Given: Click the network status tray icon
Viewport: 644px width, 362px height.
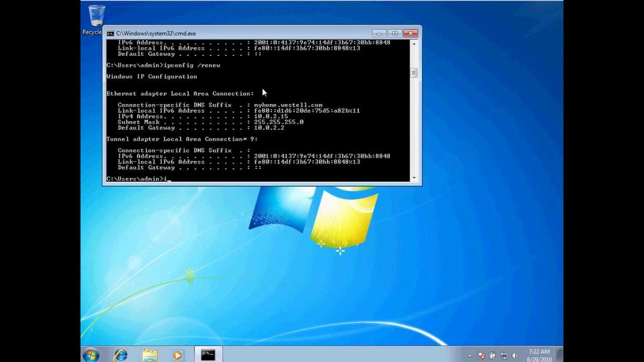Looking at the screenshot, I should [504, 355].
